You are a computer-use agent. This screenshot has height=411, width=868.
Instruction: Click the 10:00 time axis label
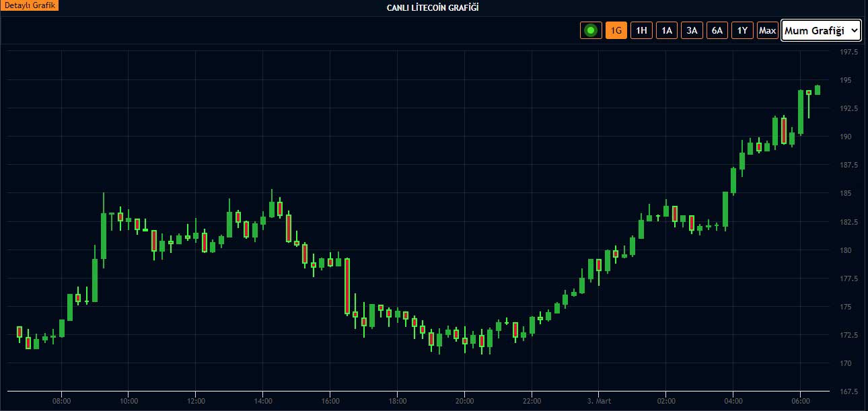[129, 400]
